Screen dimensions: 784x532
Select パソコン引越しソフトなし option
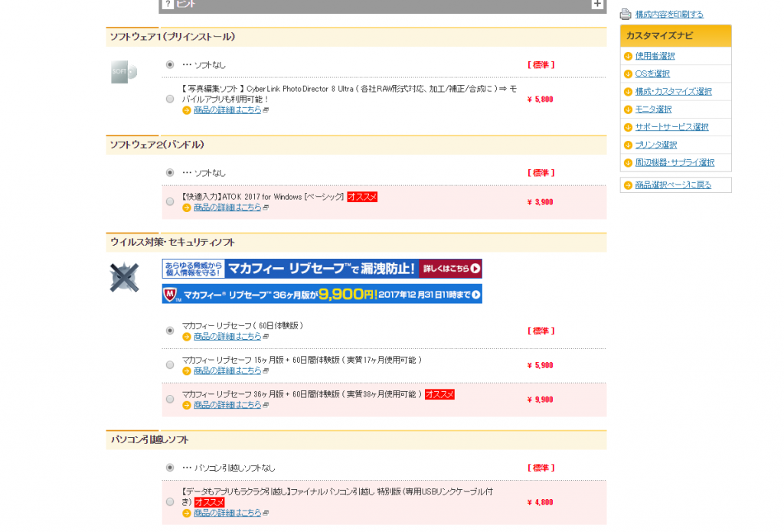click(x=170, y=468)
